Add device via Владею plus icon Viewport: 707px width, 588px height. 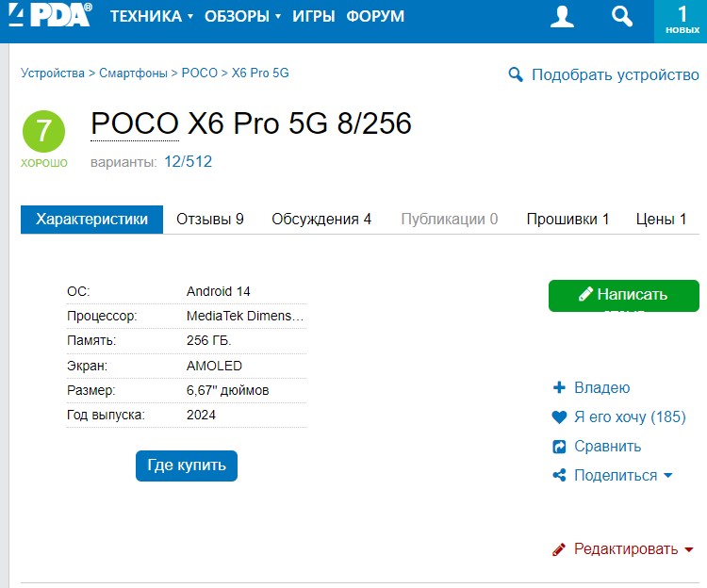(559, 387)
